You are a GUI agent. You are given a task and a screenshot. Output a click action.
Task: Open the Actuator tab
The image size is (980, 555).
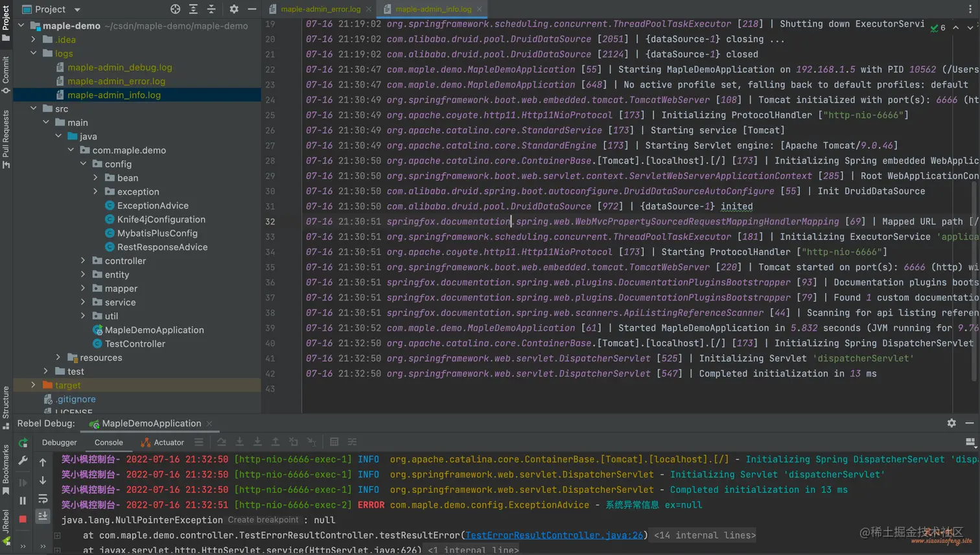click(x=163, y=442)
